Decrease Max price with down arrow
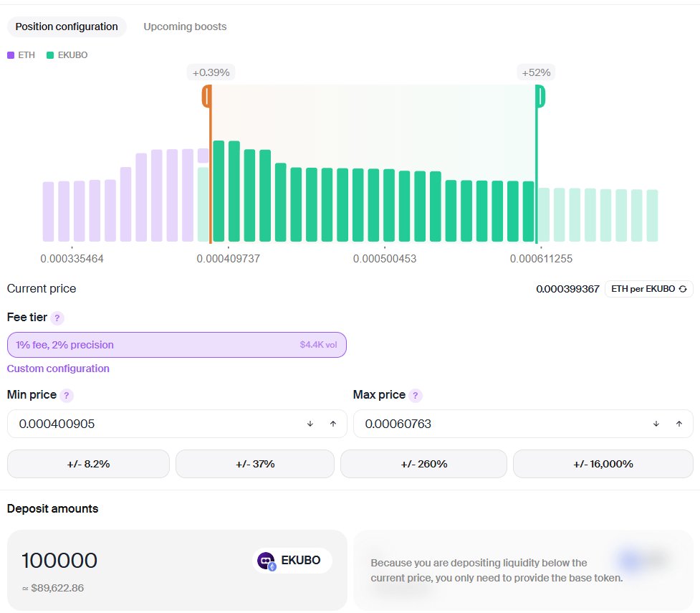The width and height of the screenshot is (700, 613). coord(656,424)
